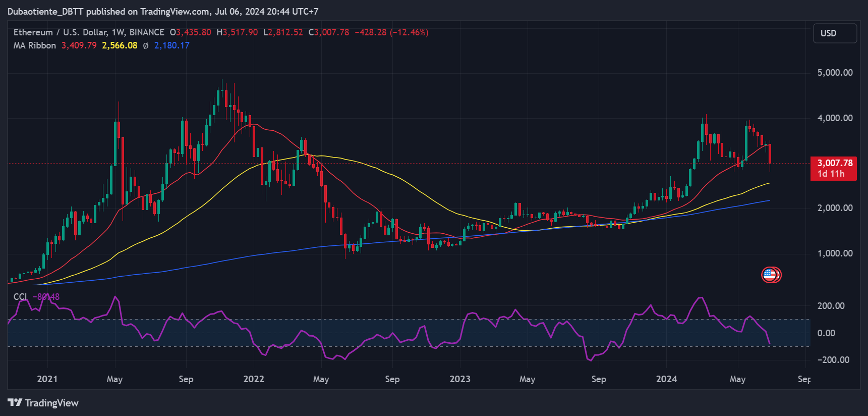Screen dimensions: 868x416
Task: Click the 4,000.00 price axis label
Action: pyautogui.click(x=835, y=118)
